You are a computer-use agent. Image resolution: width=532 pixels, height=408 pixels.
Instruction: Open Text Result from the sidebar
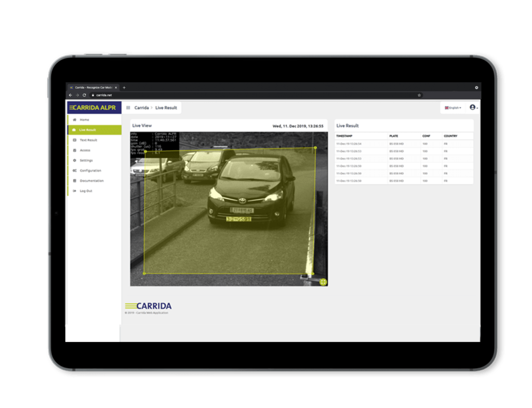pyautogui.click(x=95, y=140)
